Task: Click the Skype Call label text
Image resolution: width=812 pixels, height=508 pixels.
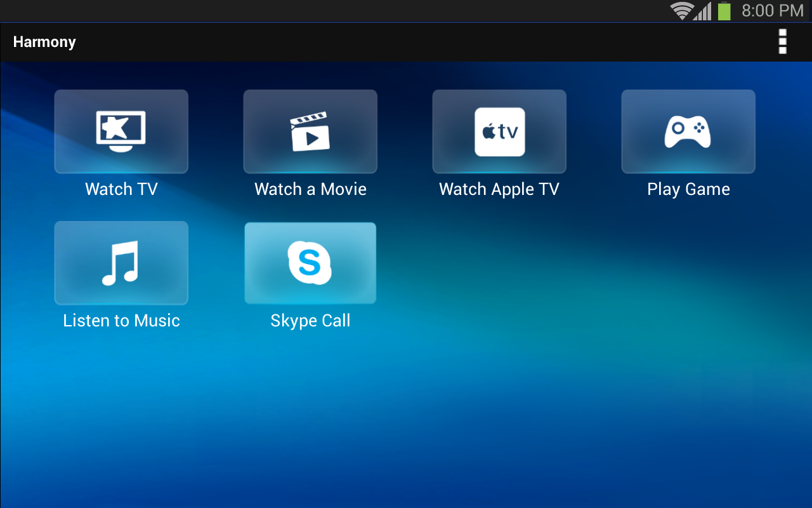Action: click(x=310, y=320)
